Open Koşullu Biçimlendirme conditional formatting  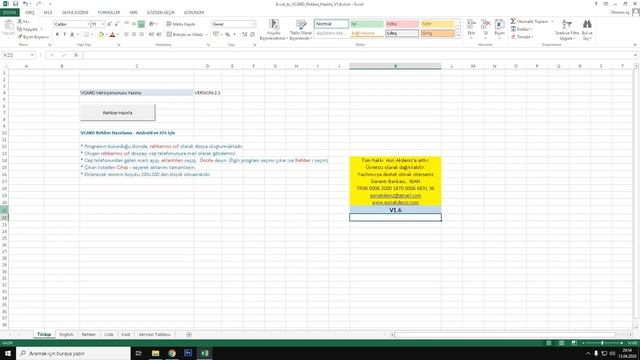[273, 29]
